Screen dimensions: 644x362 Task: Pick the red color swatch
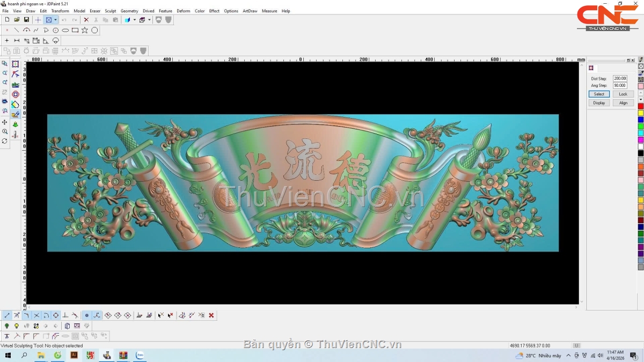click(x=640, y=106)
